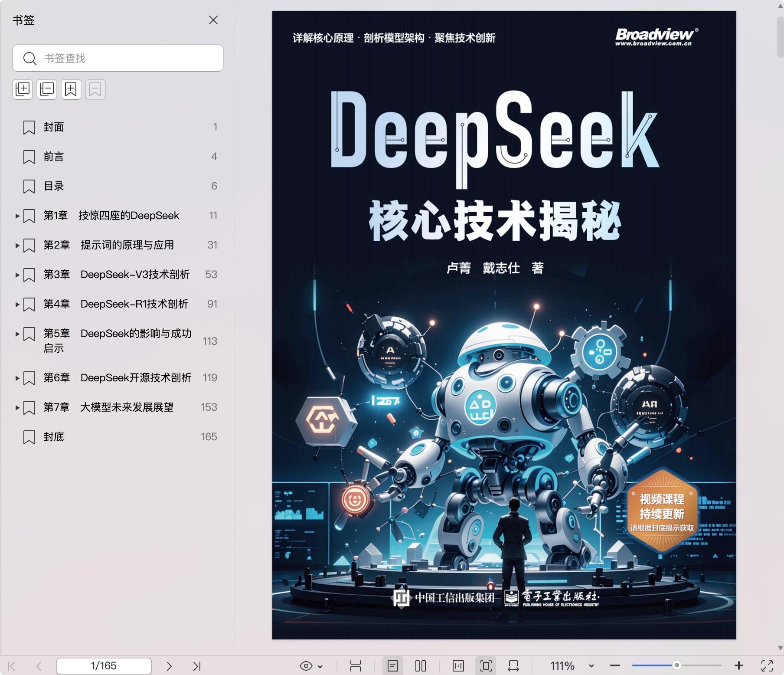This screenshot has width=784, height=675.
Task: Jump to 第1章 技惊四座的DeepSeek
Action: [x=111, y=216]
